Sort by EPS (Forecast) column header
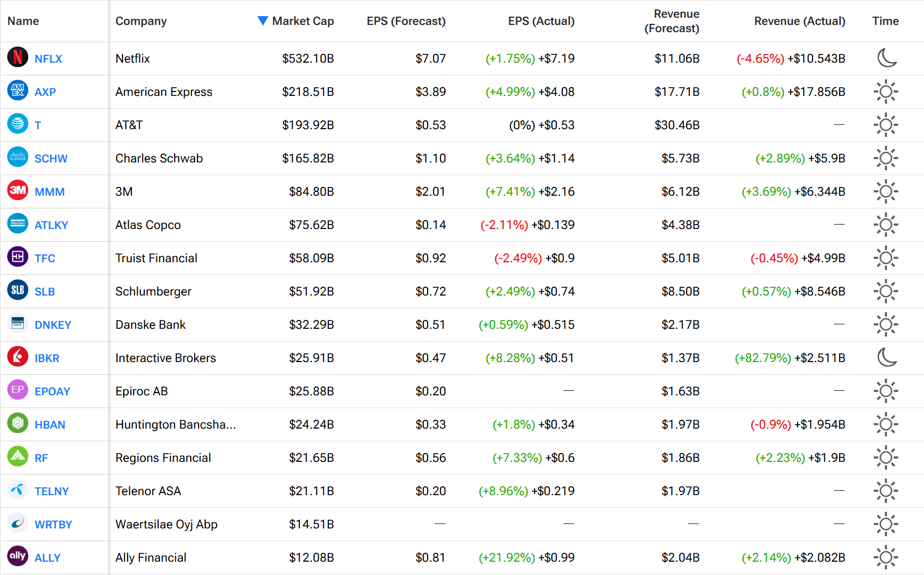Image resolution: width=924 pixels, height=575 pixels. (x=406, y=21)
